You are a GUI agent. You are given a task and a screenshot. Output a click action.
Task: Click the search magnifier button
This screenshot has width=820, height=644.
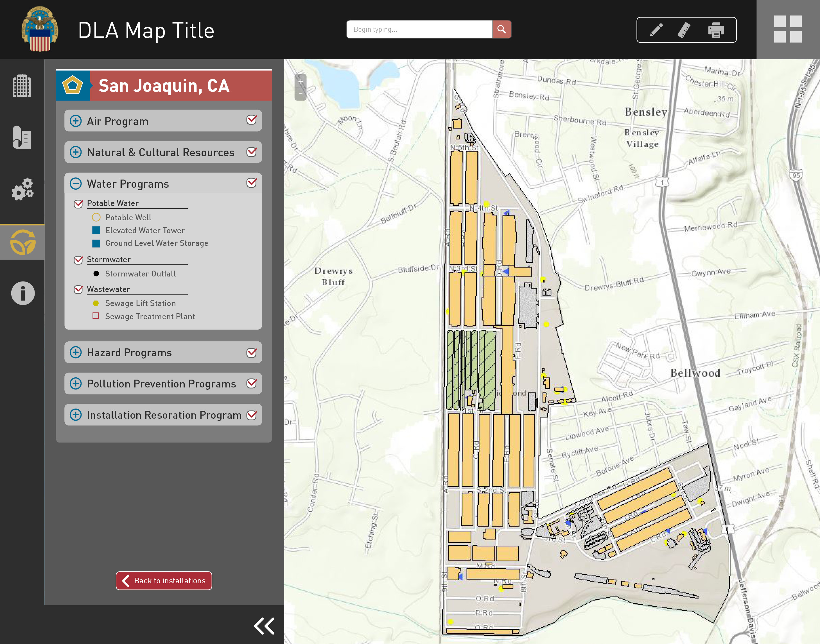coord(502,30)
